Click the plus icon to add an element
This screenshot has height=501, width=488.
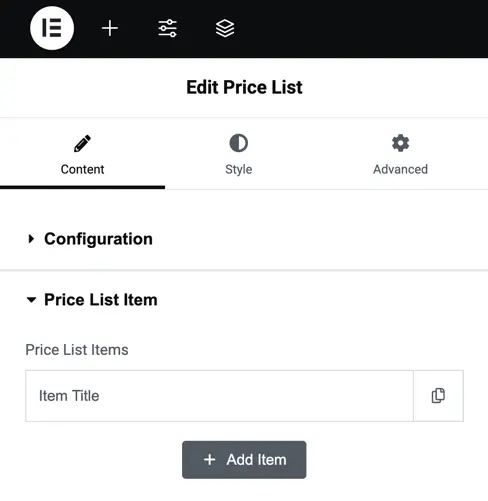(x=110, y=28)
